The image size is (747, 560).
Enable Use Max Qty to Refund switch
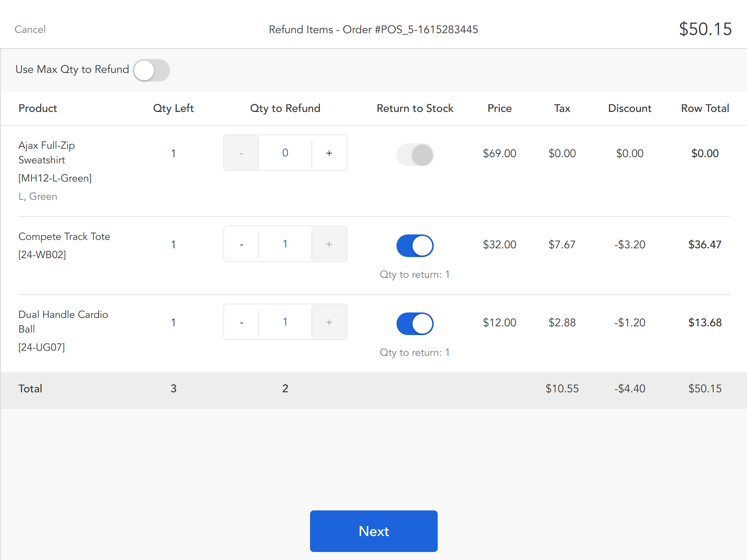(151, 70)
